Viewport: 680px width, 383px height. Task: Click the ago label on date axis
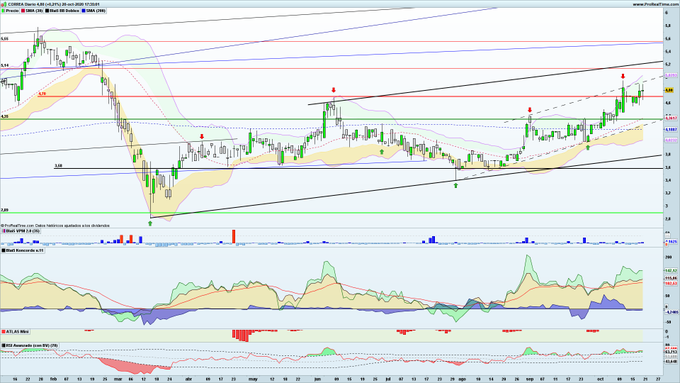(462, 379)
